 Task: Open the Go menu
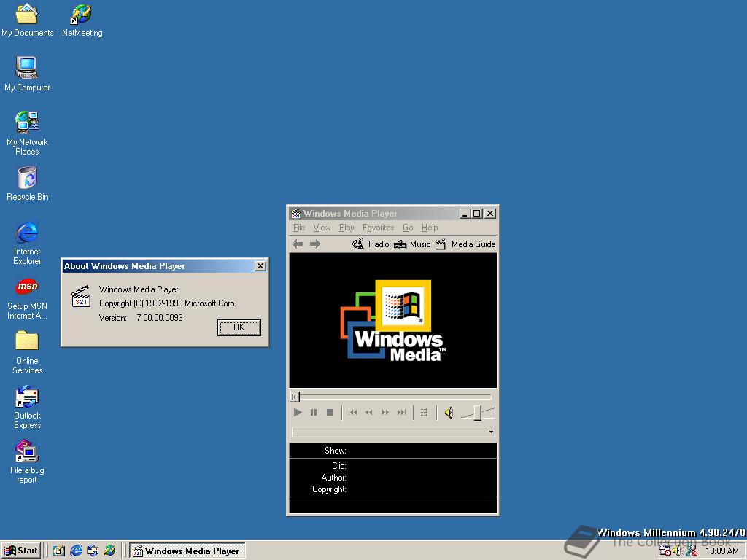click(408, 227)
